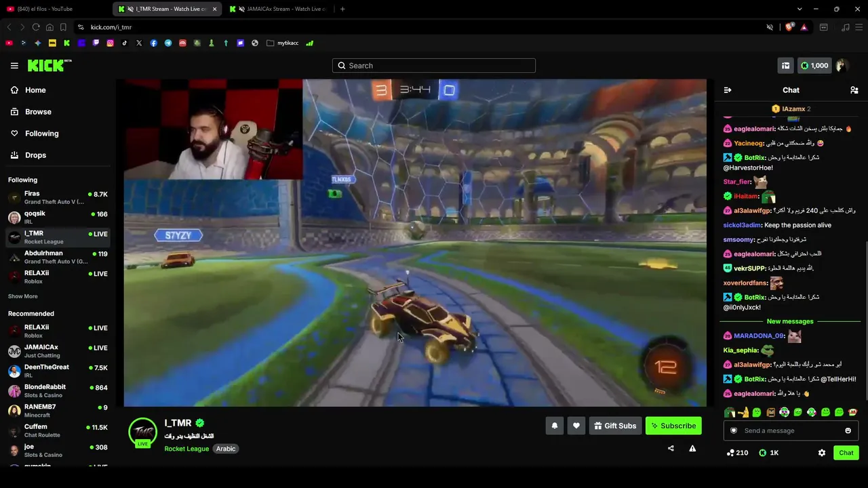The height and width of the screenshot is (488, 868).
Task: Open BlondeRabbit in Recommended channels
Action: [57, 390]
